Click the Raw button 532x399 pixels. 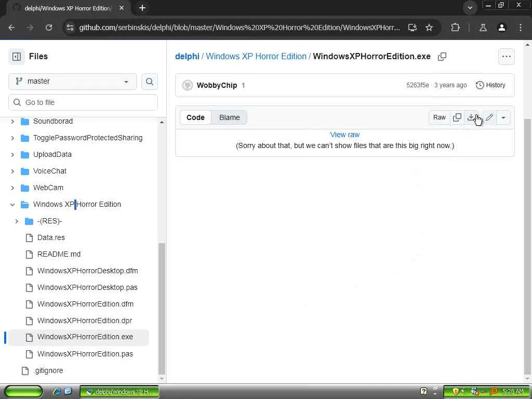[440, 117]
